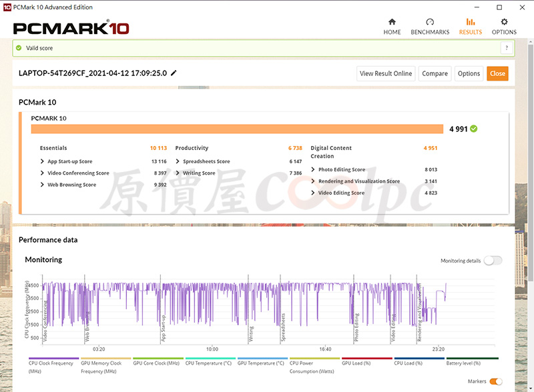This screenshot has width=534, height=392.
Task: Click the Compare button
Action: (x=435, y=73)
